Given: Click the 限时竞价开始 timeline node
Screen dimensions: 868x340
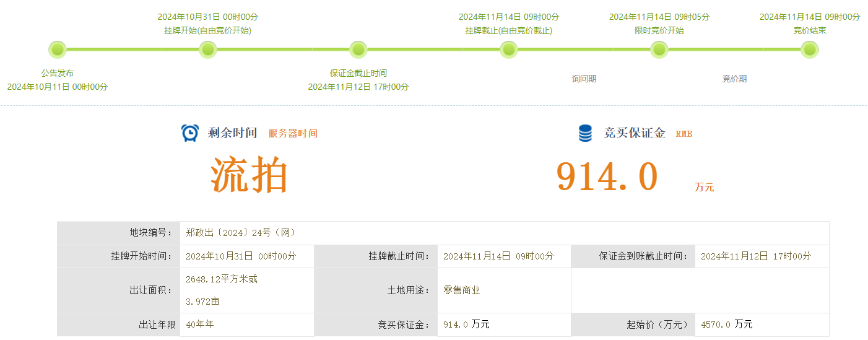Looking at the screenshot, I should (659, 50).
